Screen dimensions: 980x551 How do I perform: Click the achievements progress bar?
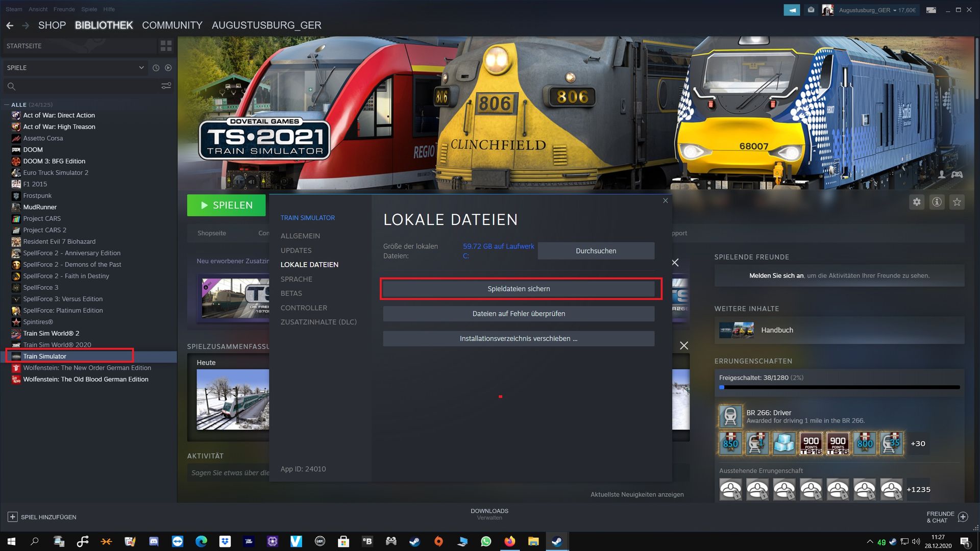839,387
